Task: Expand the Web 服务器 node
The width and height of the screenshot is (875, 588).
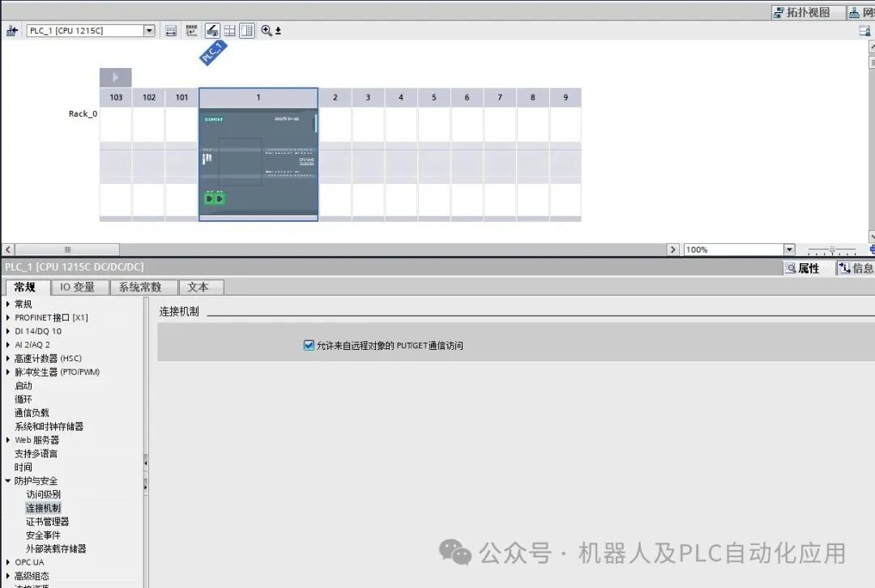Action: click(8, 440)
